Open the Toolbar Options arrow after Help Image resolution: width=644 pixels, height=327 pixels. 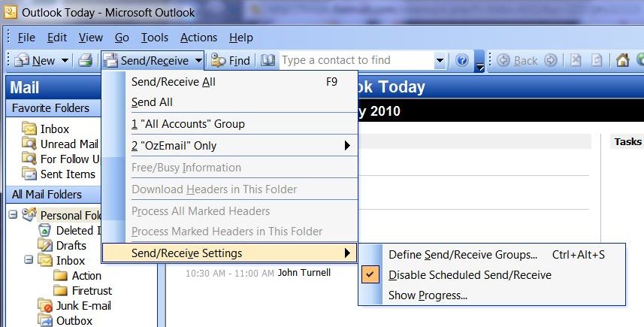(x=479, y=62)
